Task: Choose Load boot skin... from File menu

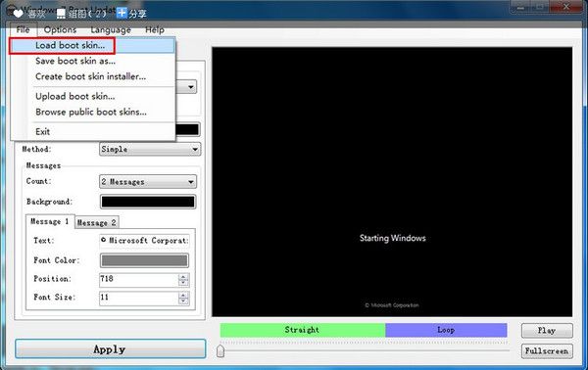Action: tap(93, 45)
